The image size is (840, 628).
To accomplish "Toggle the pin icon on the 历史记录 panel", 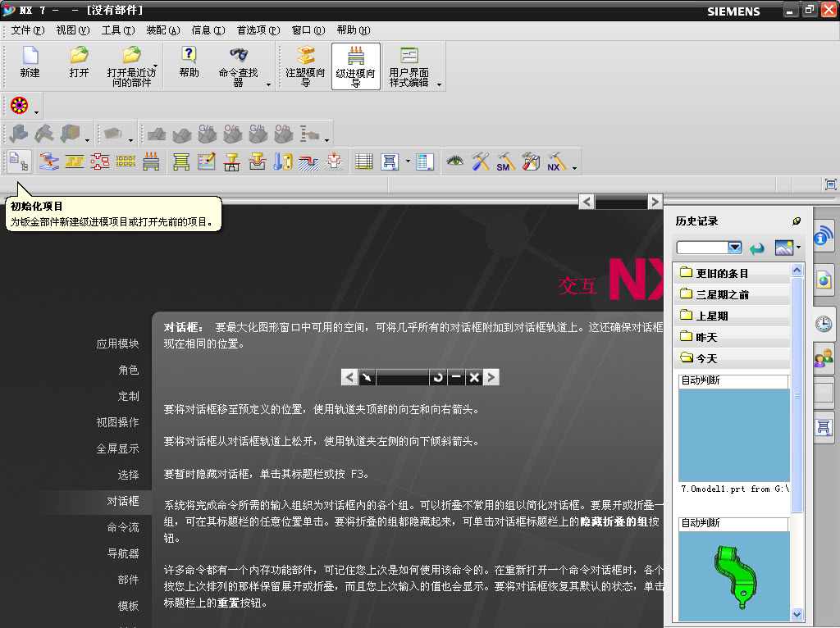I will [x=797, y=221].
